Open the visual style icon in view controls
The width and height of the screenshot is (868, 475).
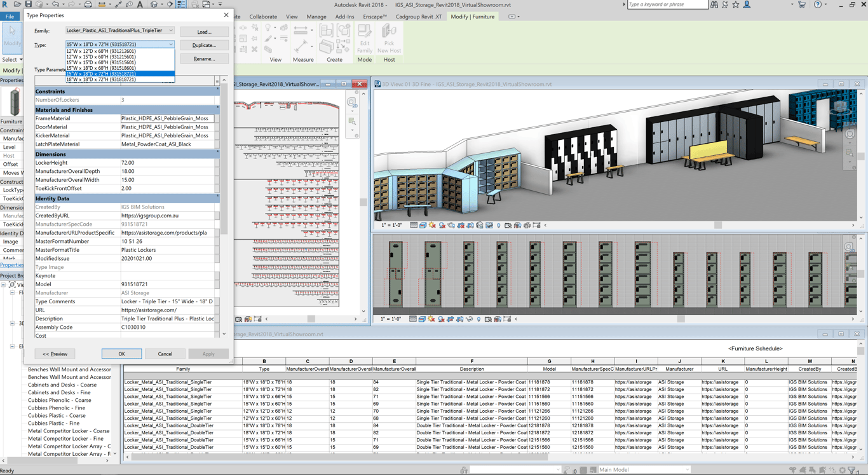pos(422,224)
